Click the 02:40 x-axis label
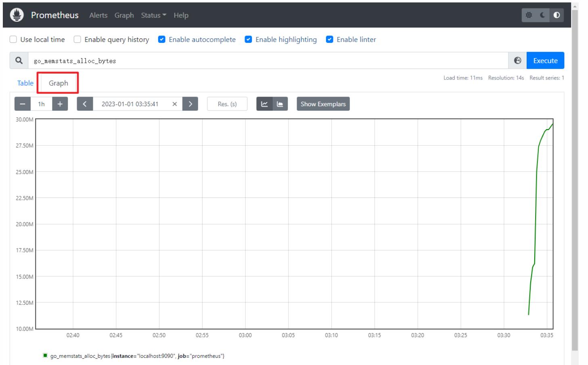Viewport: 588px width, 365px height. (73, 335)
